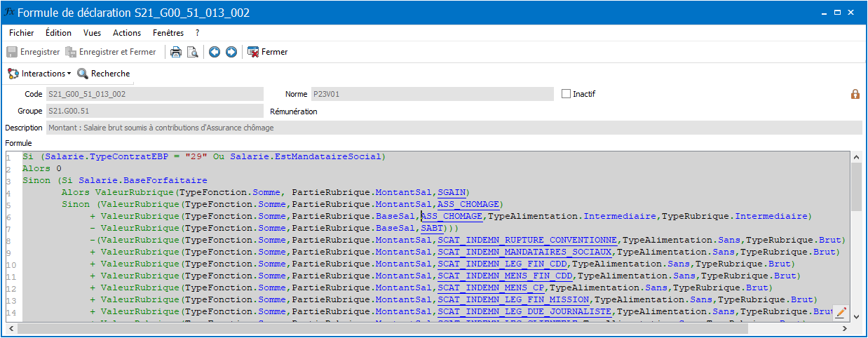Screen dimensions: 868x338
Task: Go to next record arrow
Action: 231,52
